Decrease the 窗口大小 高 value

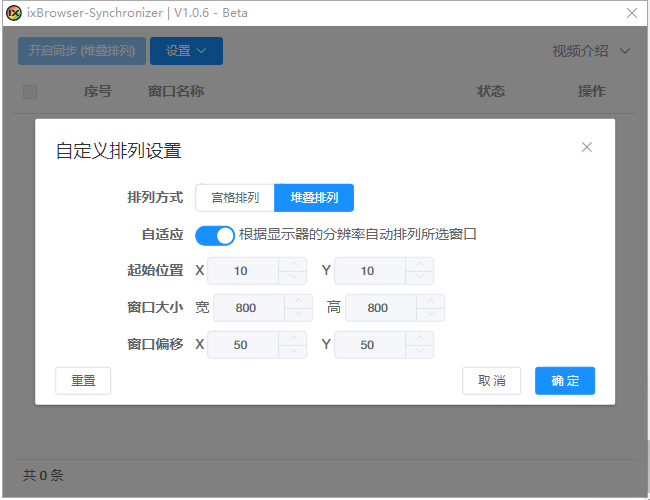(431, 314)
